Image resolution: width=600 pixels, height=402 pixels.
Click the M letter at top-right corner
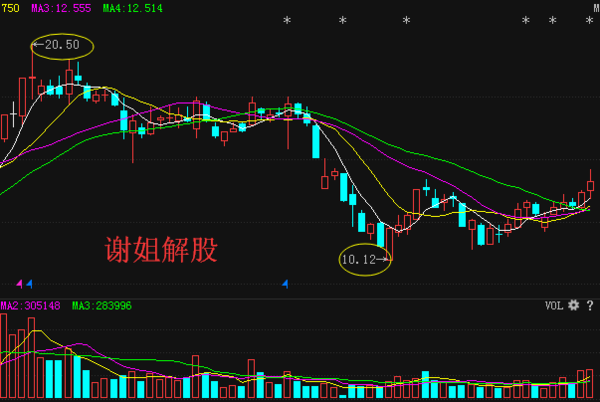coord(595,8)
